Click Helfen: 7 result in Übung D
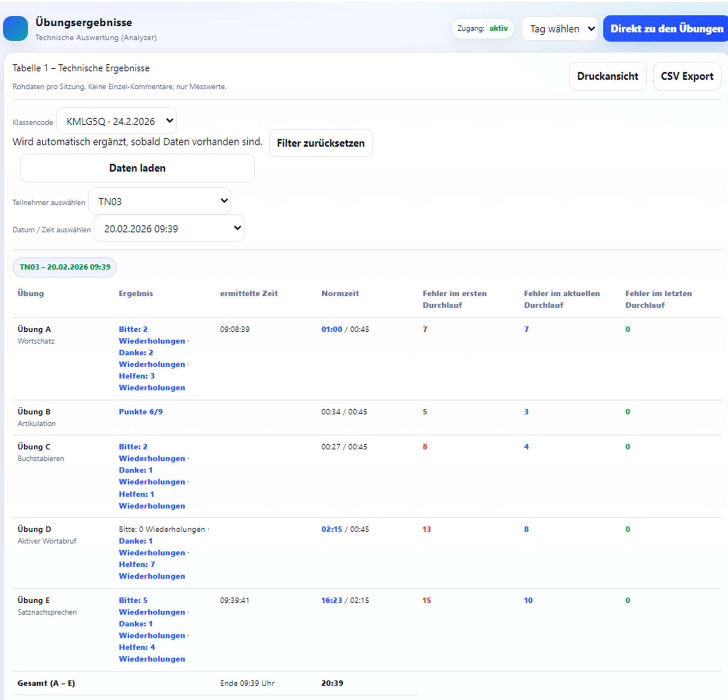Screen dimensions: 728x700 pos(136,564)
